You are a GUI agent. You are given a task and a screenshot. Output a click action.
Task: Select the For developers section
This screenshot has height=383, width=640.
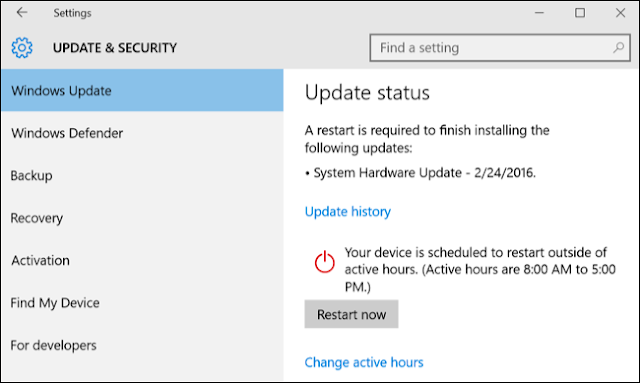(142, 345)
